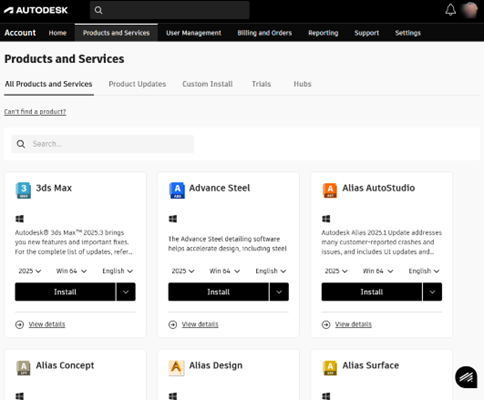Click the arrow circle icon beside 3ds Max View details

coord(20,324)
